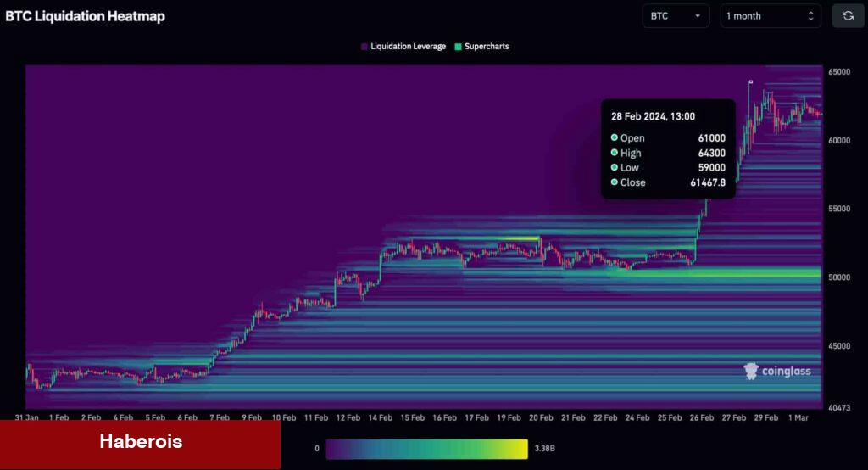The height and width of the screenshot is (470, 868).
Task: Click the red Haberois banner
Action: coord(140,442)
